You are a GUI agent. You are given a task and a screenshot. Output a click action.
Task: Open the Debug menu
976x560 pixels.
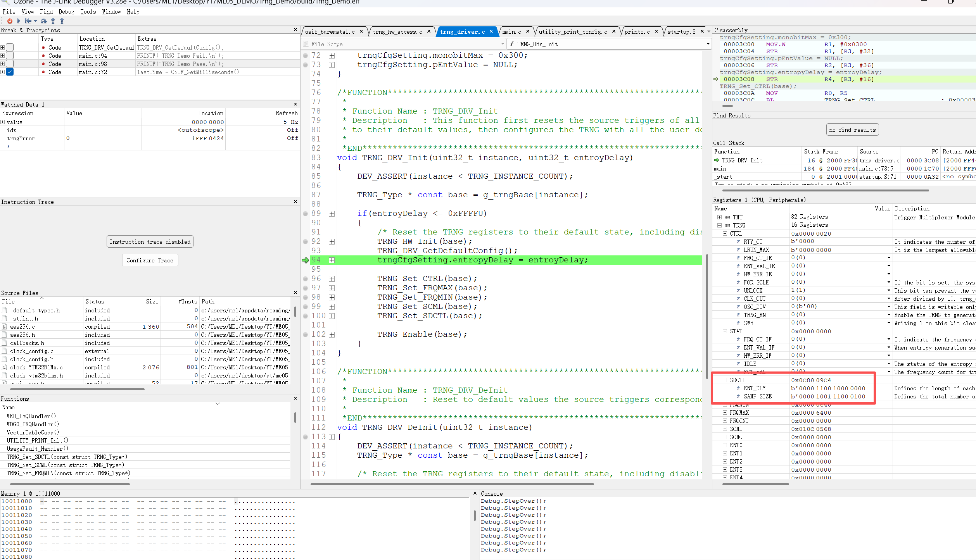click(x=66, y=12)
